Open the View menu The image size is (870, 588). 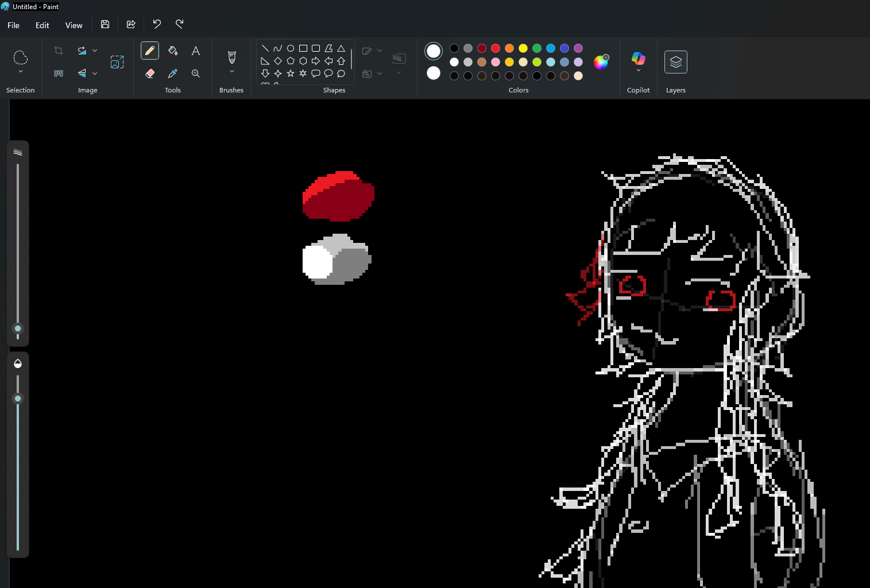click(x=74, y=25)
